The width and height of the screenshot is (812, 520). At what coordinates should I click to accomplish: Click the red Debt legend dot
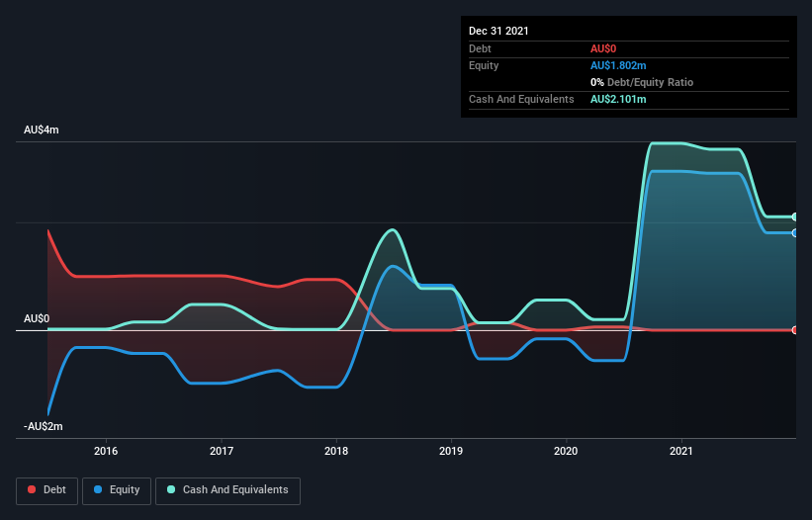(x=32, y=489)
